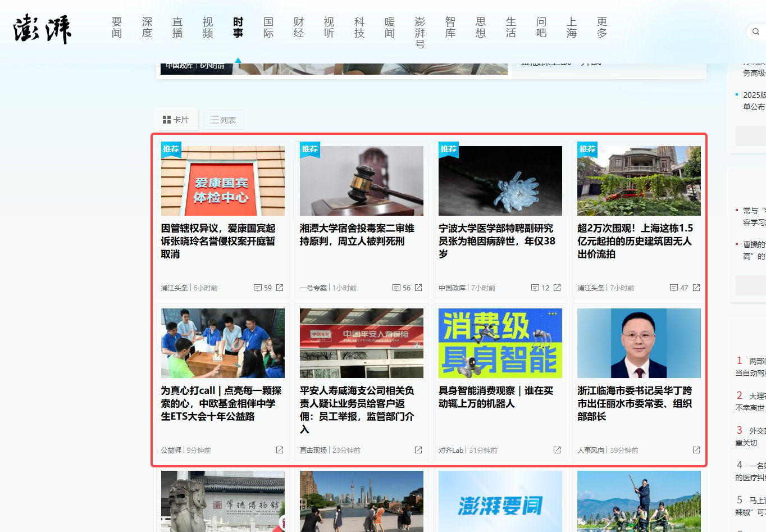Screen dimensions: 766x532
Task: Open 深度 navigation tab
Action: (x=147, y=28)
